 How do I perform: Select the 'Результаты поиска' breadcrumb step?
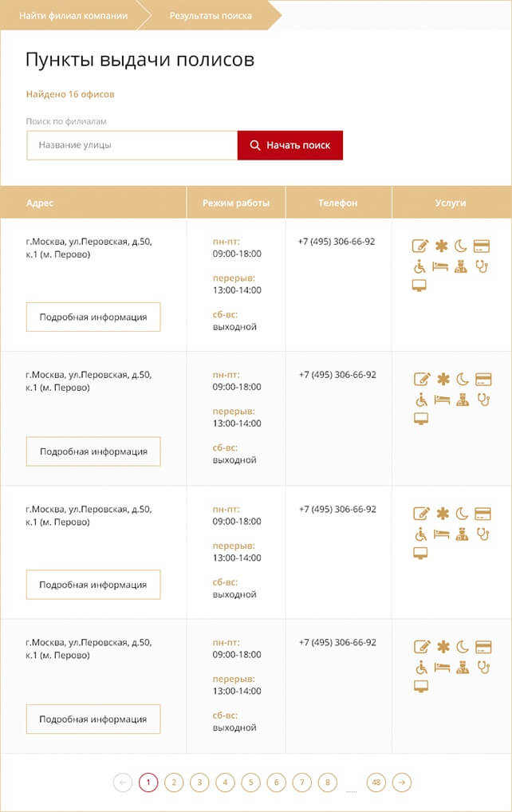(211, 15)
